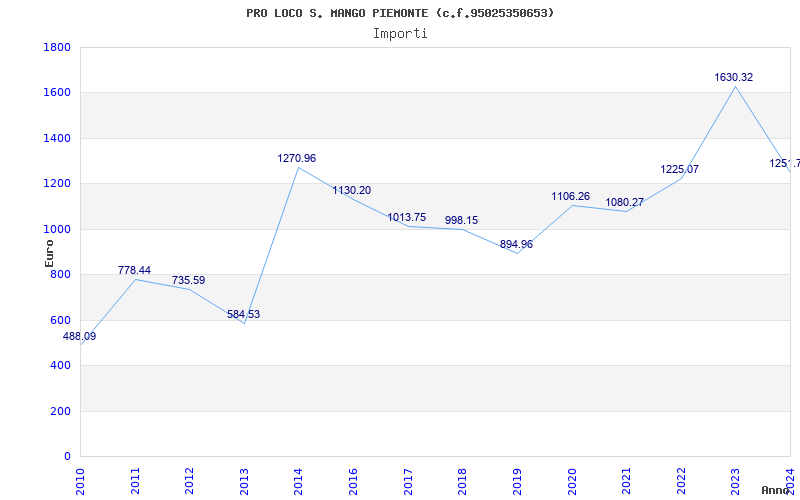
Task: Click the 0 y-axis value
Action: 67,457
